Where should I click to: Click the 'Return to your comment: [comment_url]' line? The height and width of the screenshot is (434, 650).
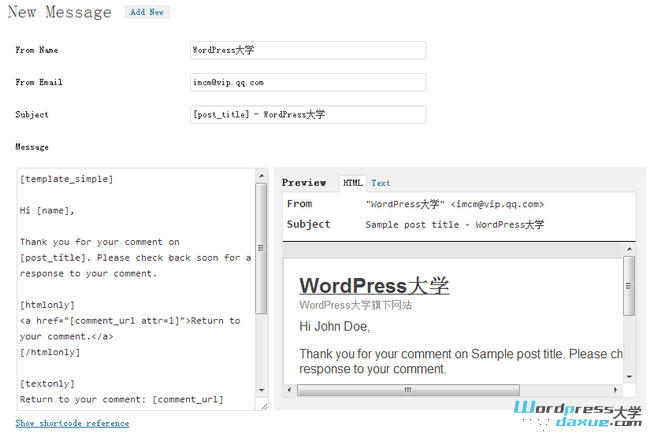click(121, 400)
